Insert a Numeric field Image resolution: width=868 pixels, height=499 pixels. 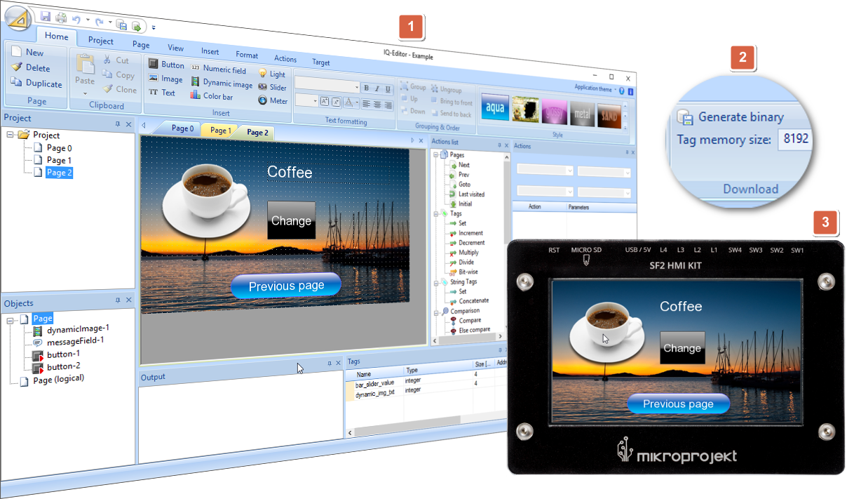[218, 69]
